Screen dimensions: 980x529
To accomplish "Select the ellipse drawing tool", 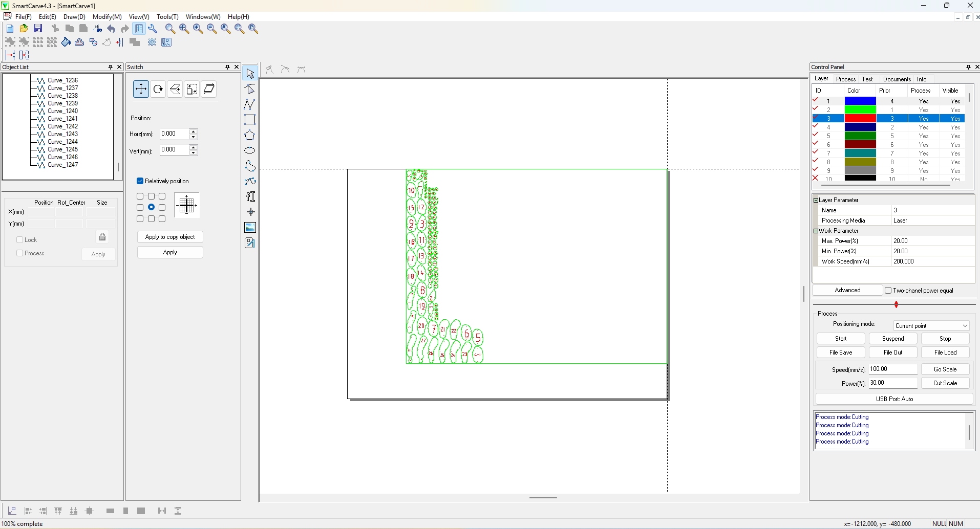I will (249, 150).
